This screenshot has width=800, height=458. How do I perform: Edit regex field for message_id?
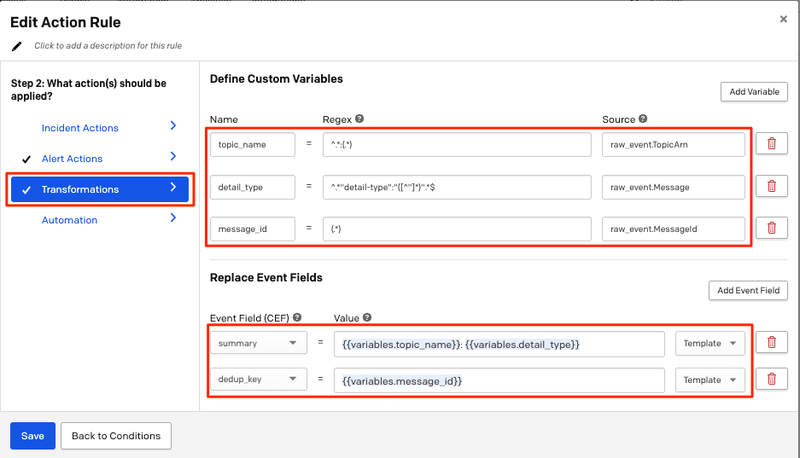tap(457, 229)
